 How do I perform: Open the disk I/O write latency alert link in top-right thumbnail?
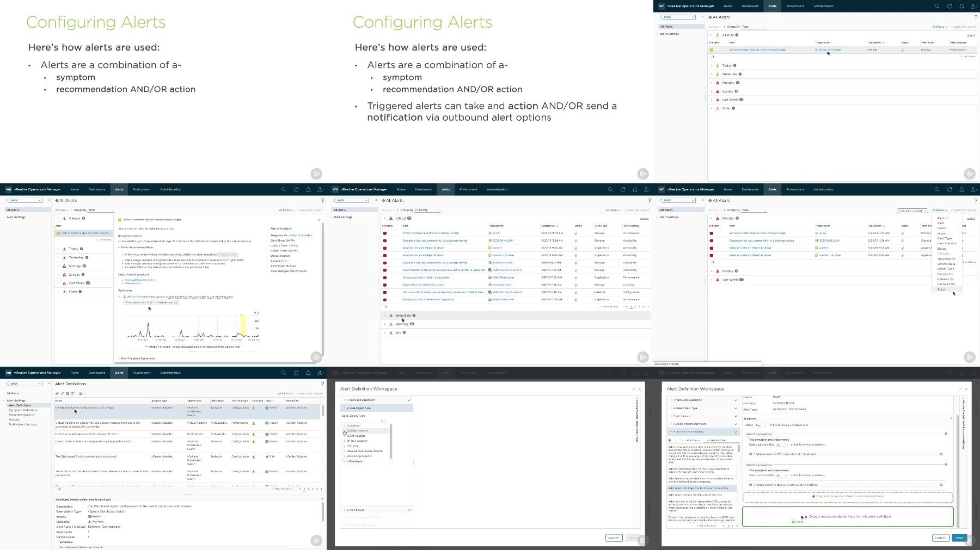[757, 50]
